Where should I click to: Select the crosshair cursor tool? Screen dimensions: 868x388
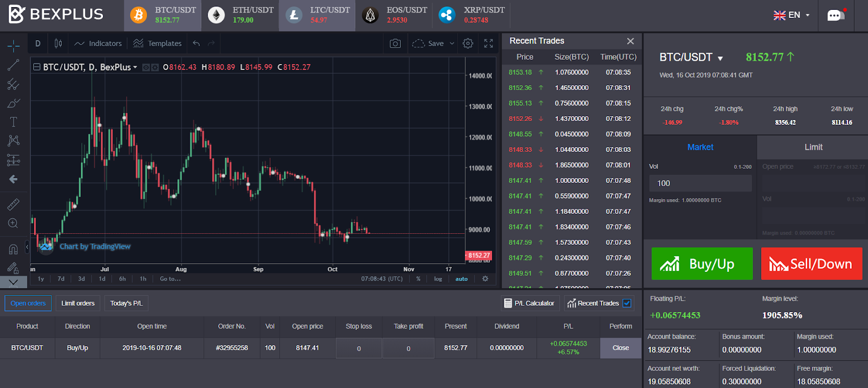(14, 46)
